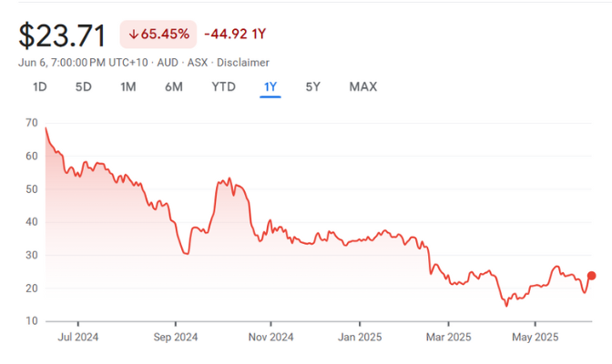Click the red endpoint dot on the chart
Image resolution: width=612 pixels, height=364 pixels.
[x=591, y=276]
